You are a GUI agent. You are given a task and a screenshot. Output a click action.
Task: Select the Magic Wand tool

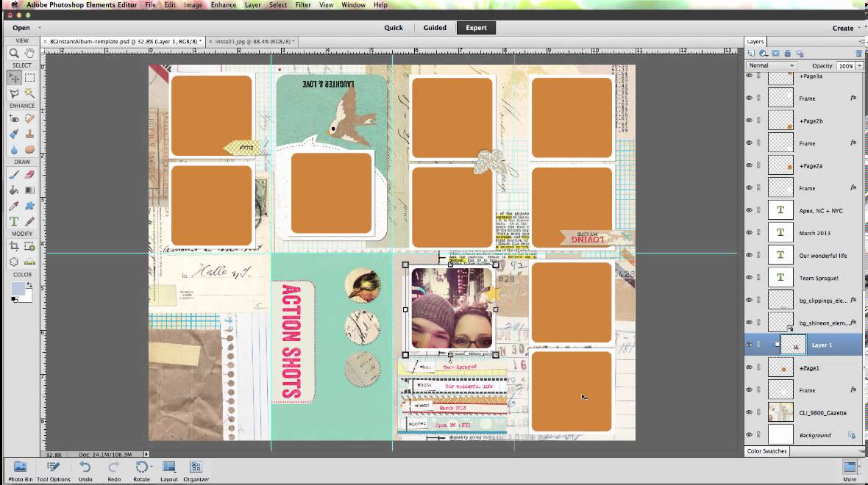[29, 93]
